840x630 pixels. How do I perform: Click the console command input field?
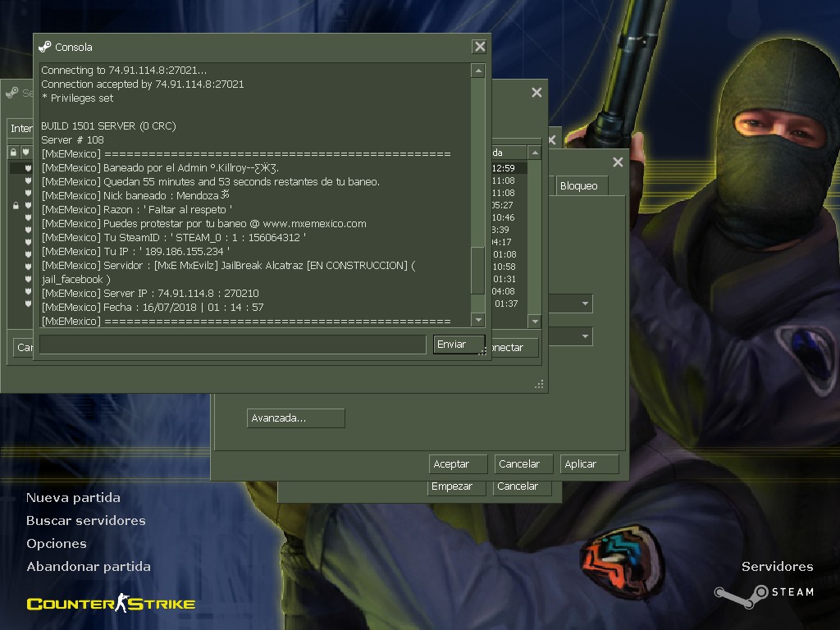coord(232,345)
